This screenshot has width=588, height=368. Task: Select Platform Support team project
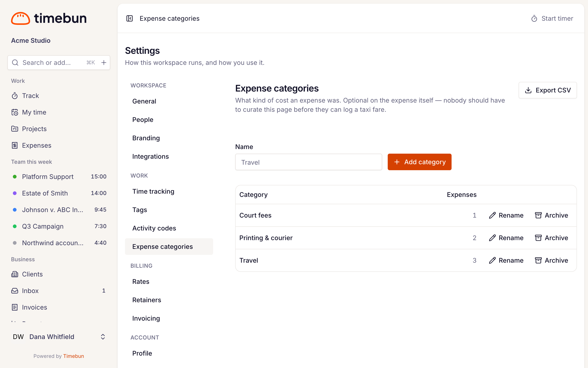coord(59,176)
